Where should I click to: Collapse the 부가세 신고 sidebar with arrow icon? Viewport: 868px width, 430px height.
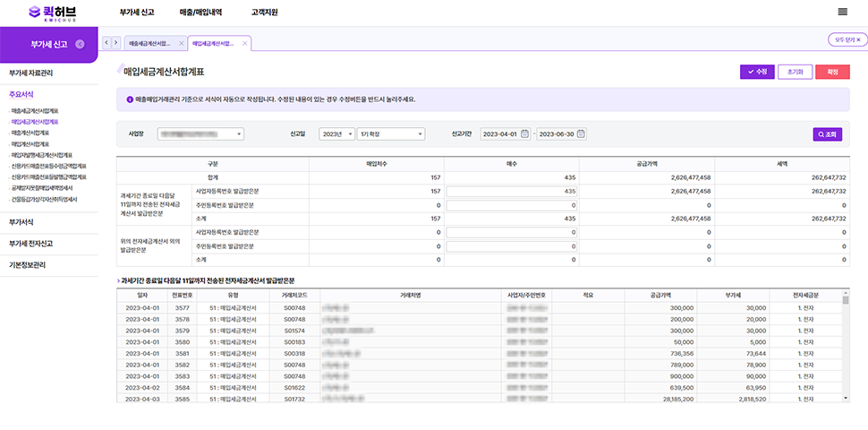pos(80,44)
